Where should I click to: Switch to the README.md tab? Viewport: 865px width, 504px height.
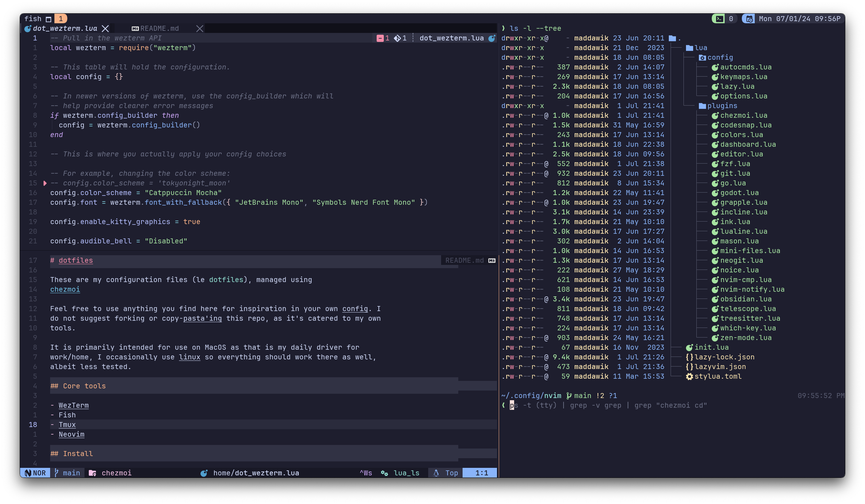click(x=159, y=28)
